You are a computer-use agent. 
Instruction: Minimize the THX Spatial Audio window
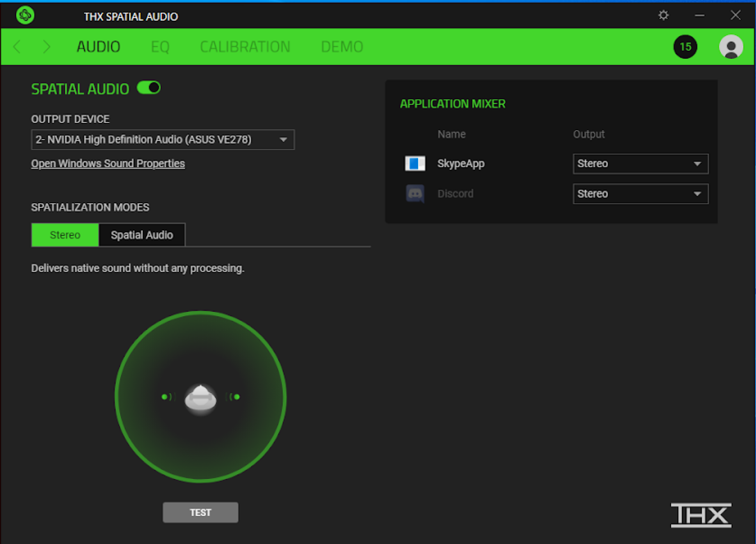coord(699,16)
